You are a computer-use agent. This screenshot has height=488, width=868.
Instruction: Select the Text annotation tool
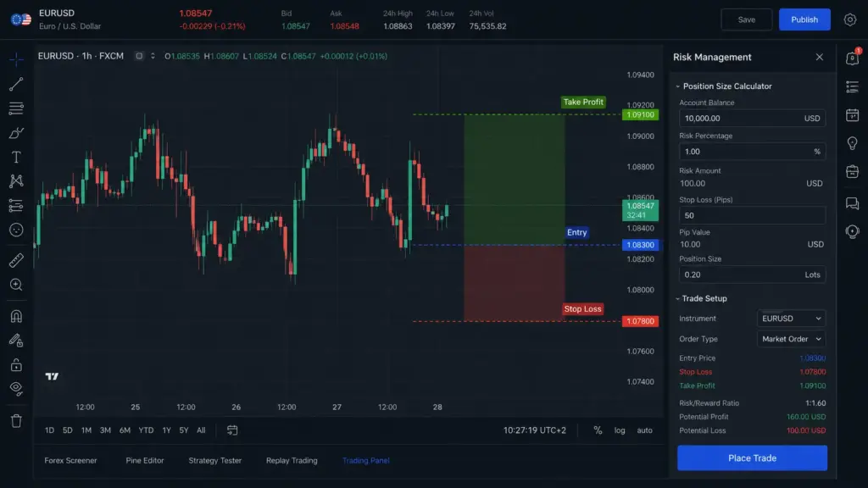pos(16,157)
